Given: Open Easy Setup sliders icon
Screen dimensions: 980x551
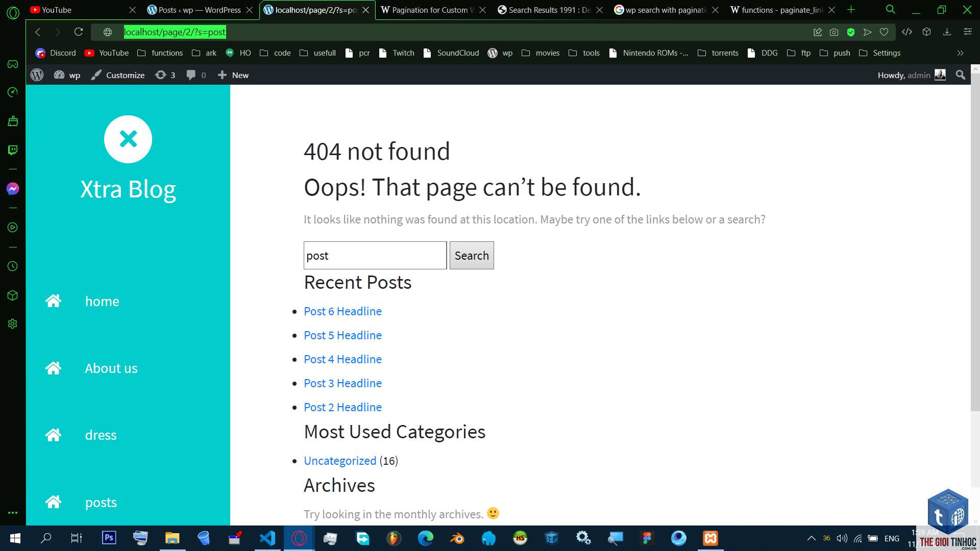Looking at the screenshot, I should point(967,32).
